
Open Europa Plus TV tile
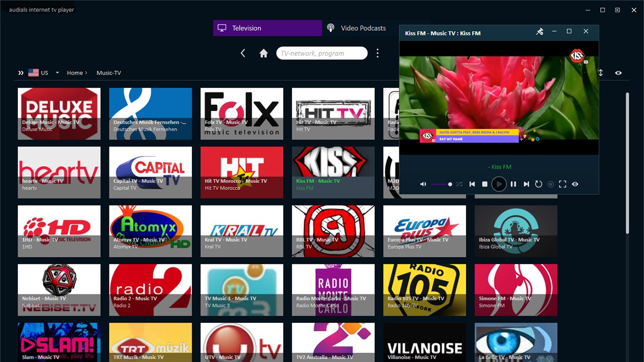point(425,231)
